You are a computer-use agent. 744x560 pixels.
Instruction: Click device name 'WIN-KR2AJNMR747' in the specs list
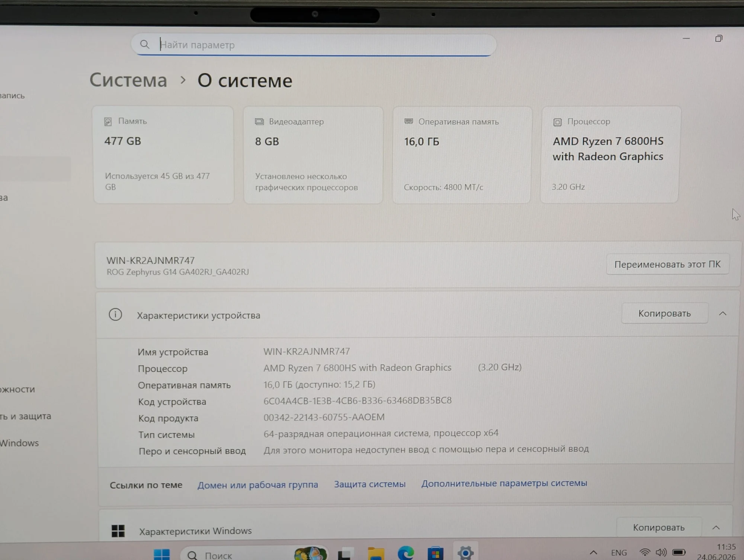click(x=307, y=351)
